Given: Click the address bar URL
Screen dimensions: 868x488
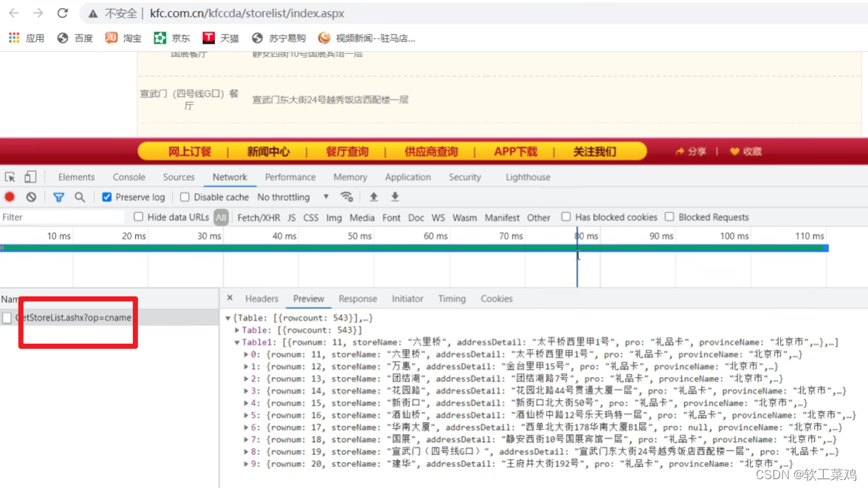Looking at the screenshot, I should (x=247, y=13).
